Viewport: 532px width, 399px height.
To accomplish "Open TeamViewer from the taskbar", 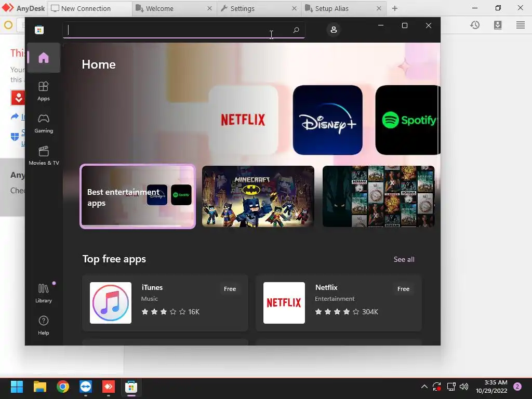I will [86, 387].
